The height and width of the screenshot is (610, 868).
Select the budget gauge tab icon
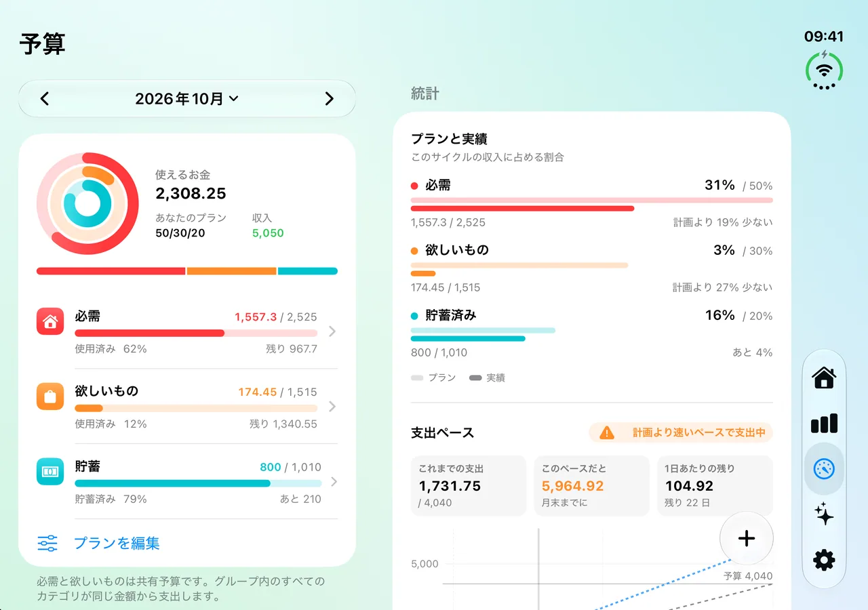coord(824,469)
